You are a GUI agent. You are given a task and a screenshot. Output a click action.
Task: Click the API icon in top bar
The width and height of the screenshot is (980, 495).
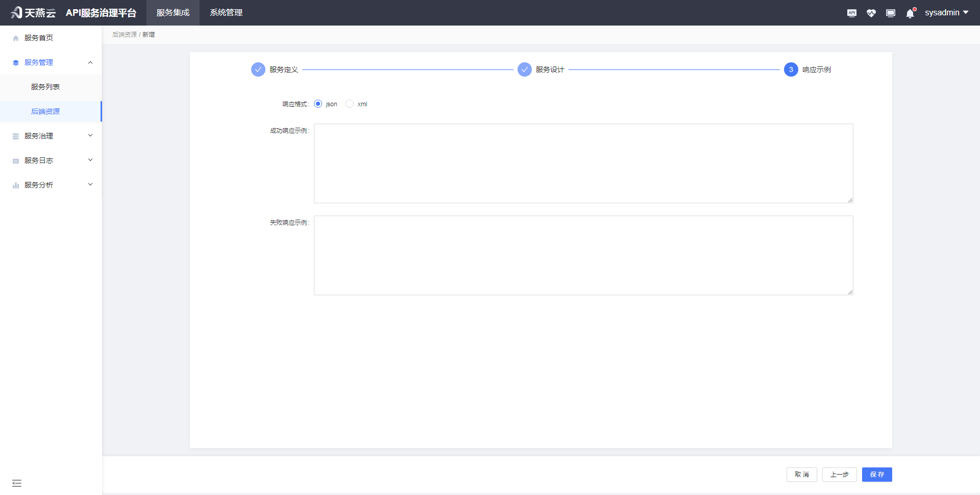(851, 13)
